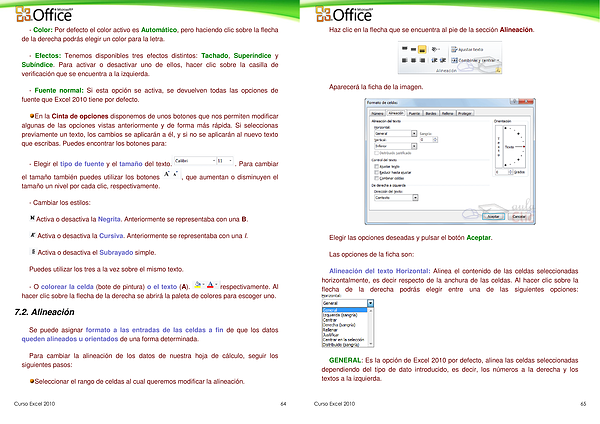Open the text orientation ribbon button
The image size is (600, 424).
435,49
